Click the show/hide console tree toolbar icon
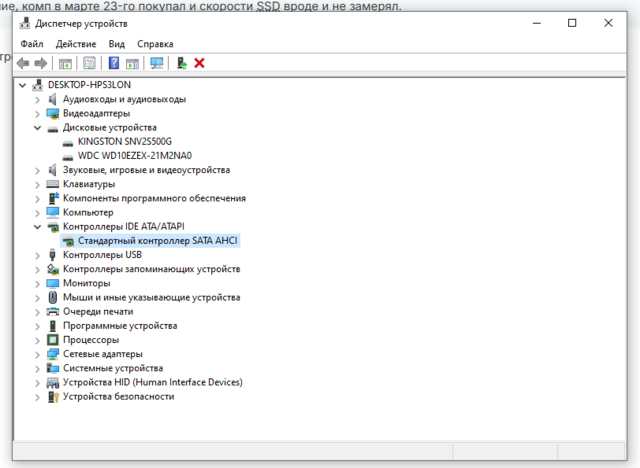640x468 pixels. tap(65, 63)
